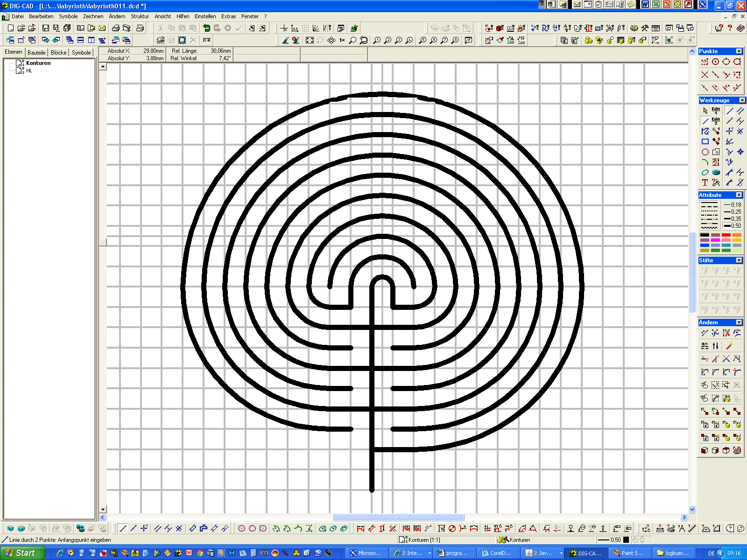Select the parallel line tool in Werkzeuge
This screenshot has height=560, width=747.
[740, 111]
